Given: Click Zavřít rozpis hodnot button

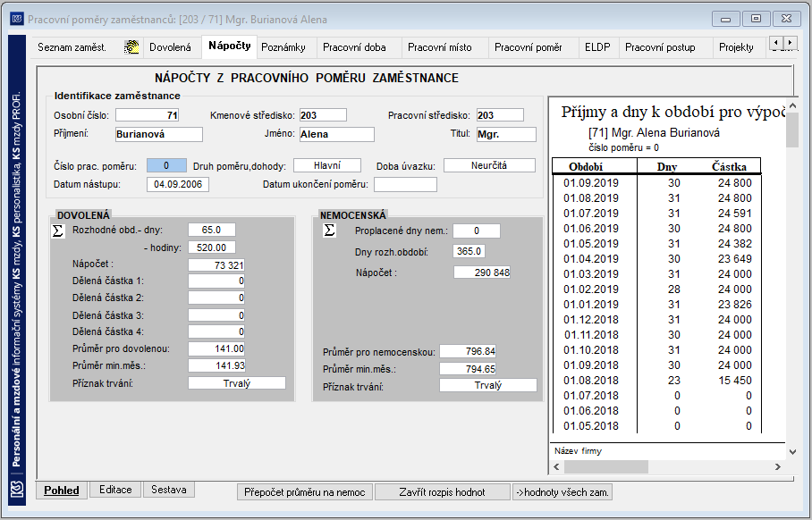Looking at the screenshot, I should coord(443,492).
